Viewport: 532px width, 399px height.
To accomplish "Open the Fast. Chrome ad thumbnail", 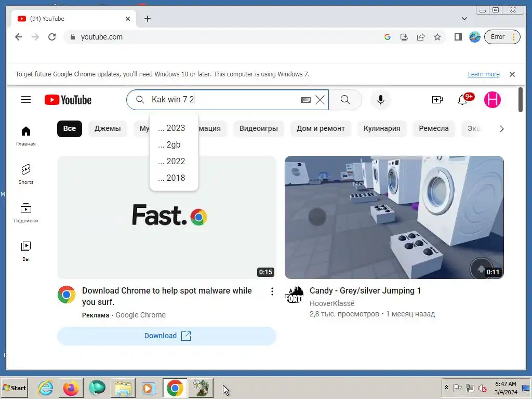I will tap(167, 217).
